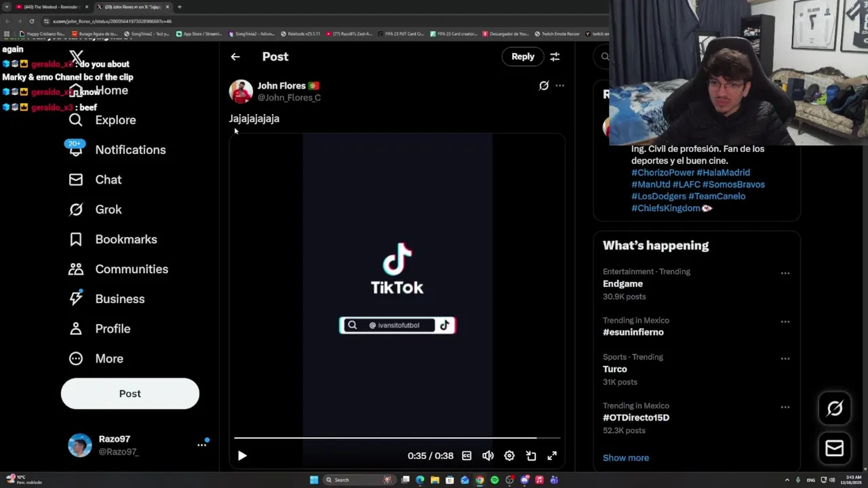
Task: Open the #OTDirecto15D trending topic
Action: (x=636, y=418)
